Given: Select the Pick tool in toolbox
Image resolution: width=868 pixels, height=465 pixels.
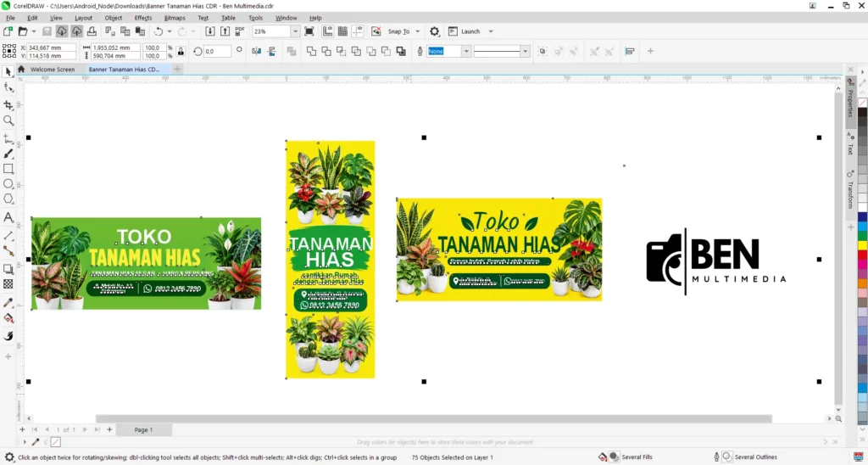Looking at the screenshot, I should [x=8, y=72].
